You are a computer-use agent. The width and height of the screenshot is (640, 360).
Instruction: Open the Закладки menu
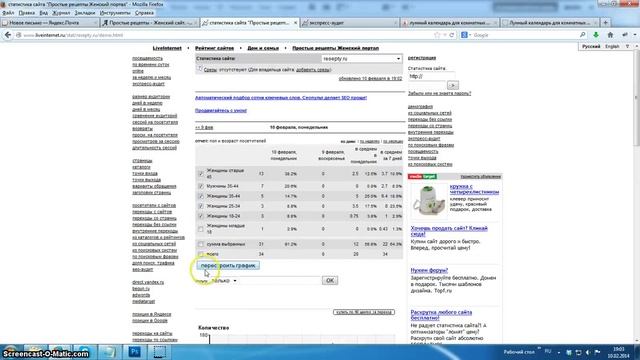coord(84,13)
